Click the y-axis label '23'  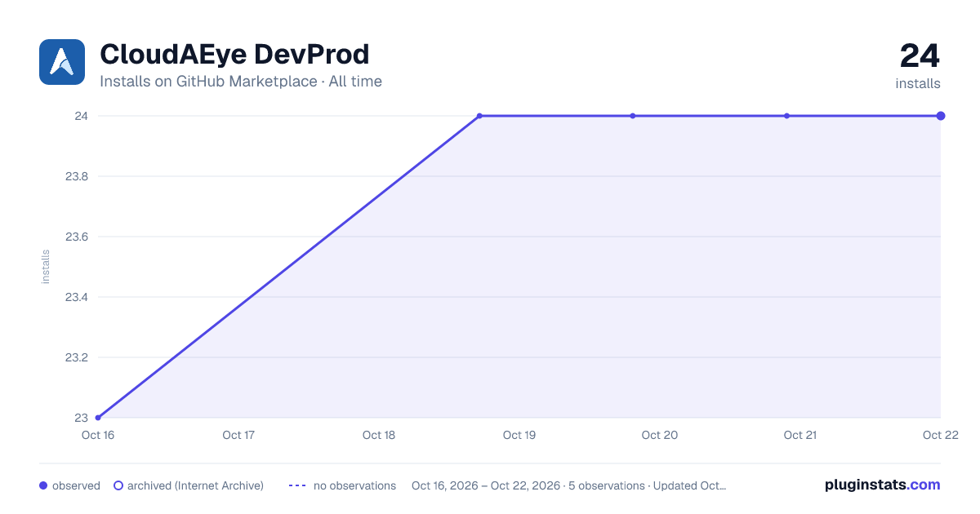coord(82,418)
